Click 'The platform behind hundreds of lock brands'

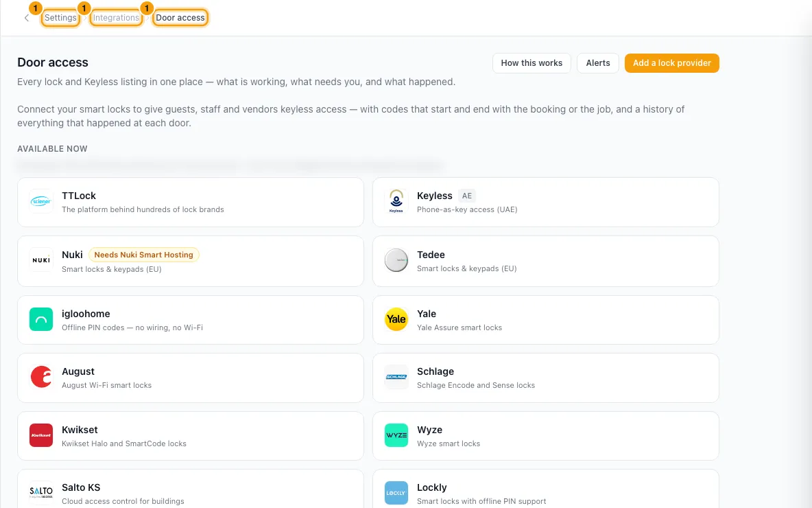(x=143, y=209)
